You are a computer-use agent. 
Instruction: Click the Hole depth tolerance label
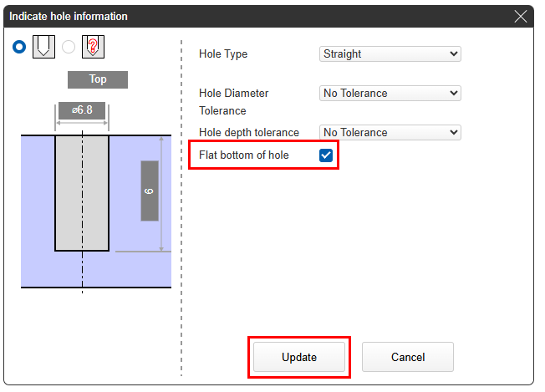tap(248, 132)
